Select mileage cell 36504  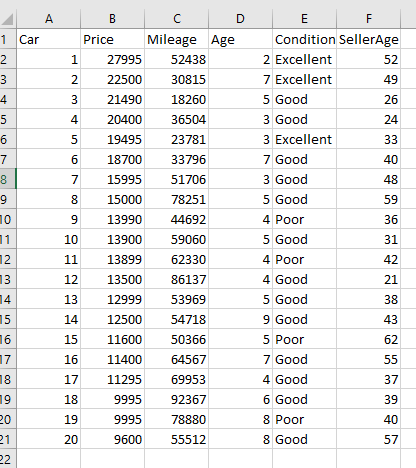177,119
